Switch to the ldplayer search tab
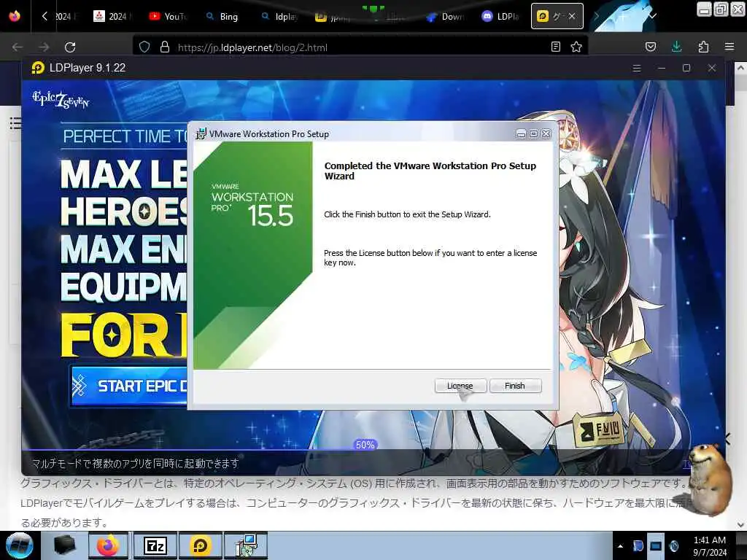Screen dimensions: 747x560 [x=279, y=16]
